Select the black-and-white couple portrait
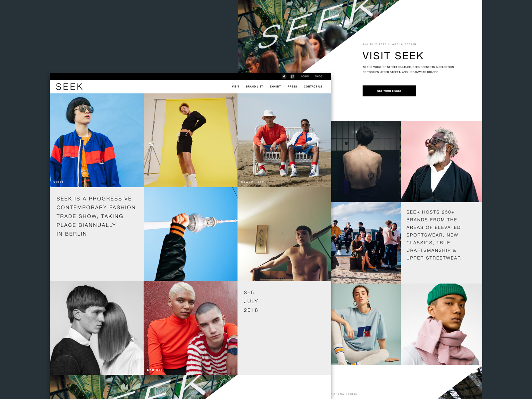This screenshot has width=532, height=399. tap(97, 328)
